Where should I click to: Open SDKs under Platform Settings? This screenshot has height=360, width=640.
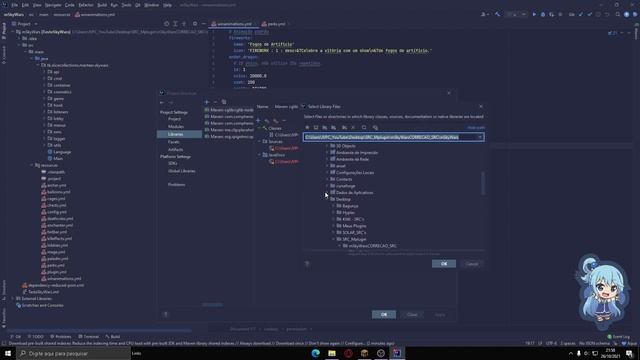(x=172, y=163)
